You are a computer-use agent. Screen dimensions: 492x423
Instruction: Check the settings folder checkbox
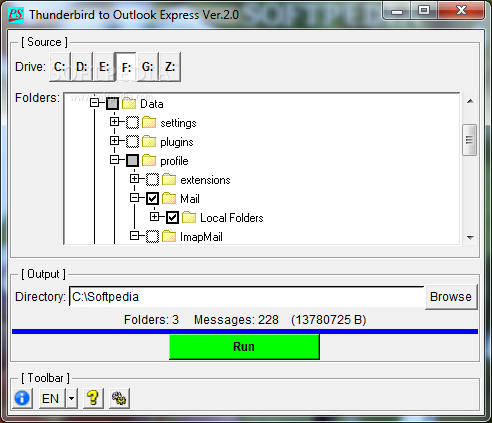pyautogui.click(x=132, y=123)
